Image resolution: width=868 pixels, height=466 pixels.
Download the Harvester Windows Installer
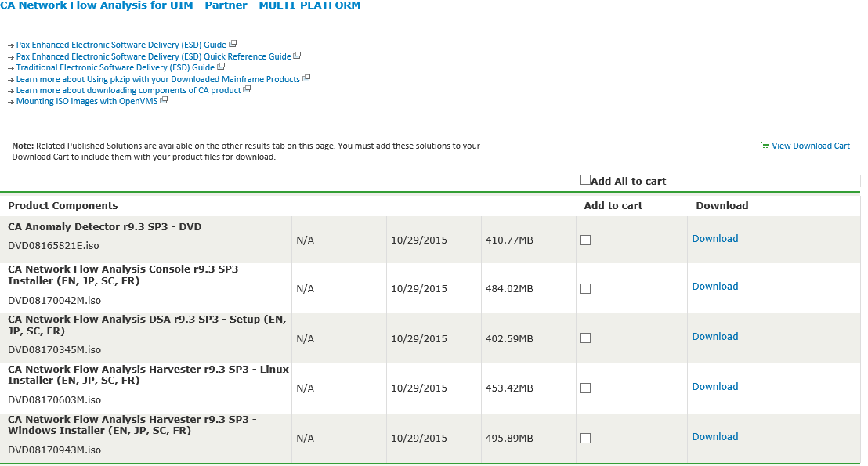(714, 437)
